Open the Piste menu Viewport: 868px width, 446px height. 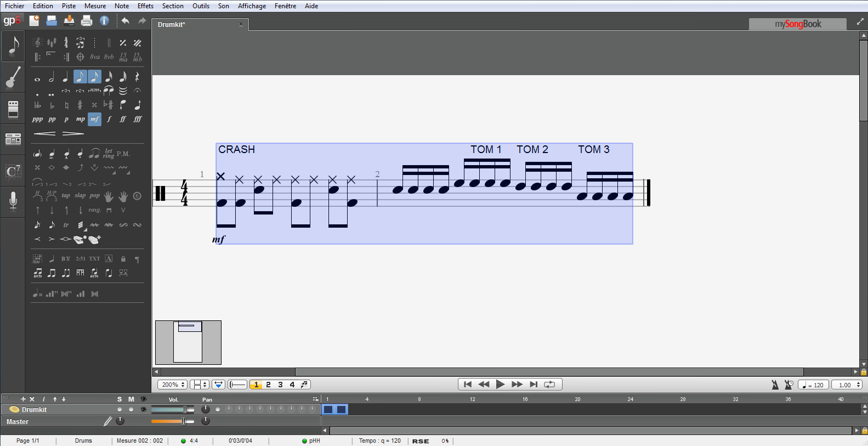[69, 6]
